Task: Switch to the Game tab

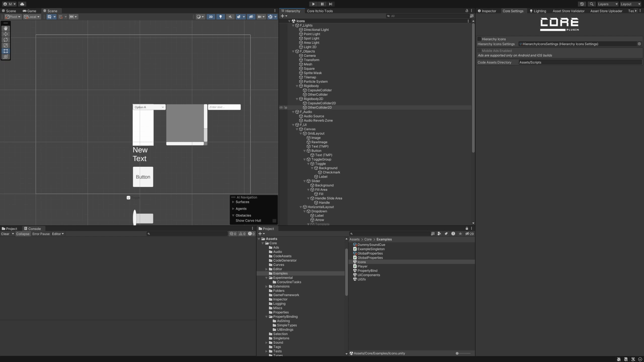Action: pos(29,11)
